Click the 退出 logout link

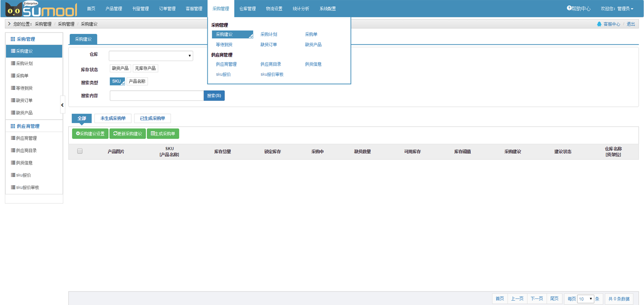pyautogui.click(x=631, y=24)
